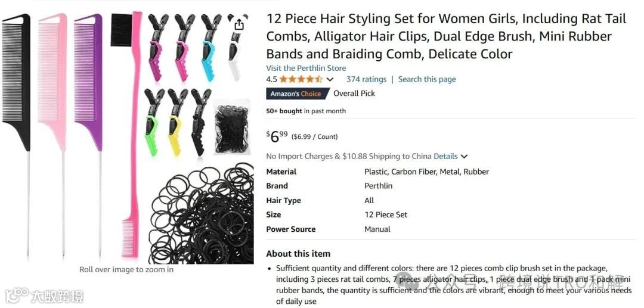Click the star rating icons
Viewport: 644px width, 308px height.
click(301, 79)
